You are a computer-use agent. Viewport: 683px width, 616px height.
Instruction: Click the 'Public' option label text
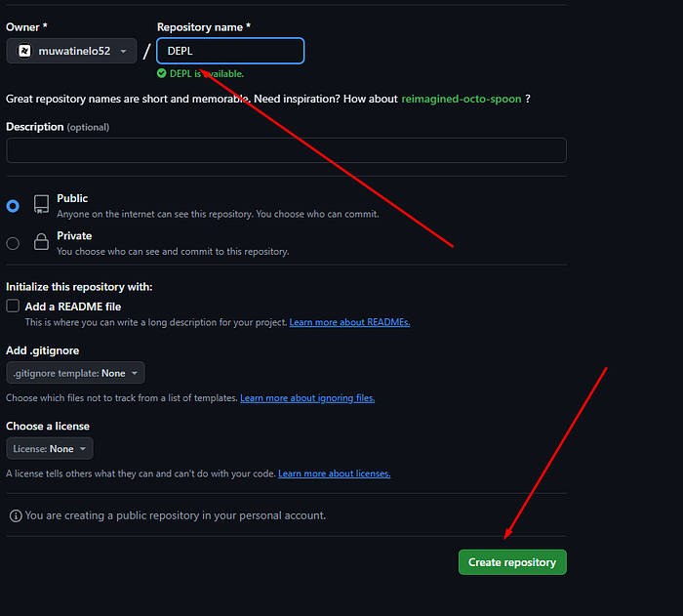click(x=72, y=198)
